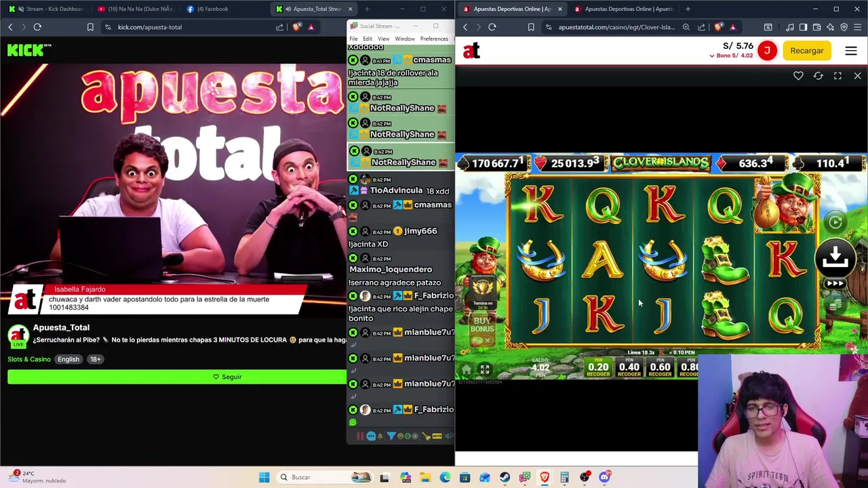
Task: Close the Apuesta_Total Stream tab
Action: coord(351,9)
